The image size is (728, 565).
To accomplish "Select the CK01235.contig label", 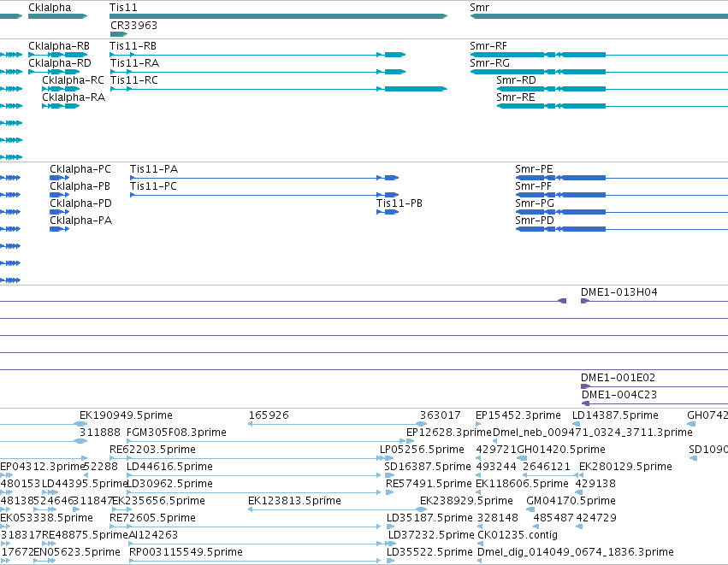I will coord(518,535).
